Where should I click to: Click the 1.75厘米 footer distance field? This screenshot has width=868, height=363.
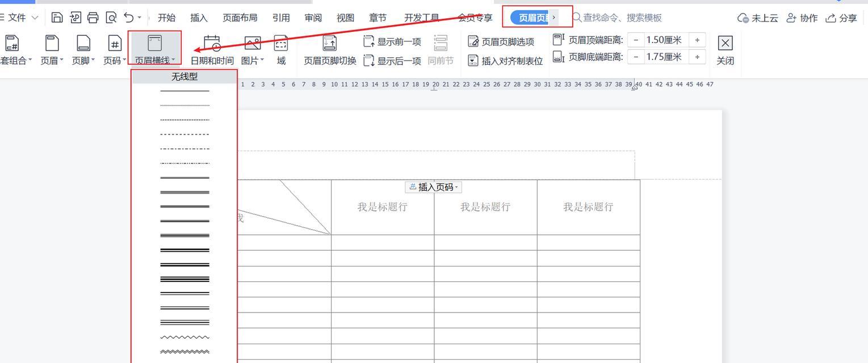pyautogui.click(x=665, y=57)
